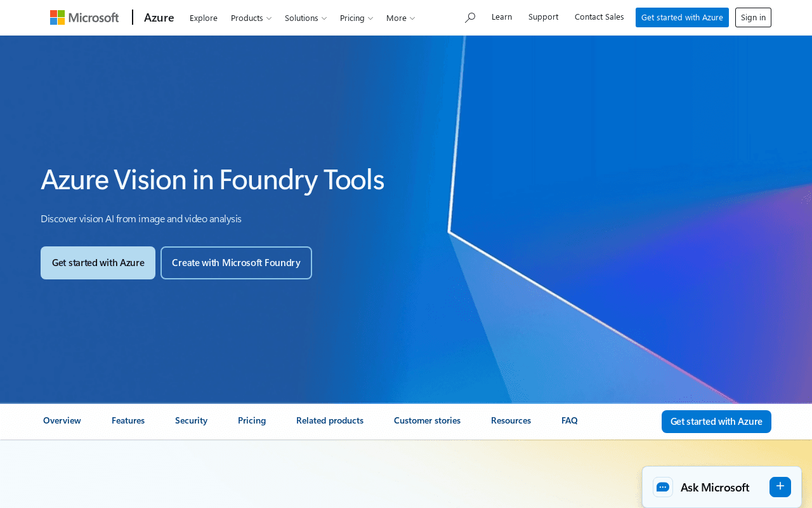Click the Discover vision AI subtitle text

pyautogui.click(x=141, y=219)
